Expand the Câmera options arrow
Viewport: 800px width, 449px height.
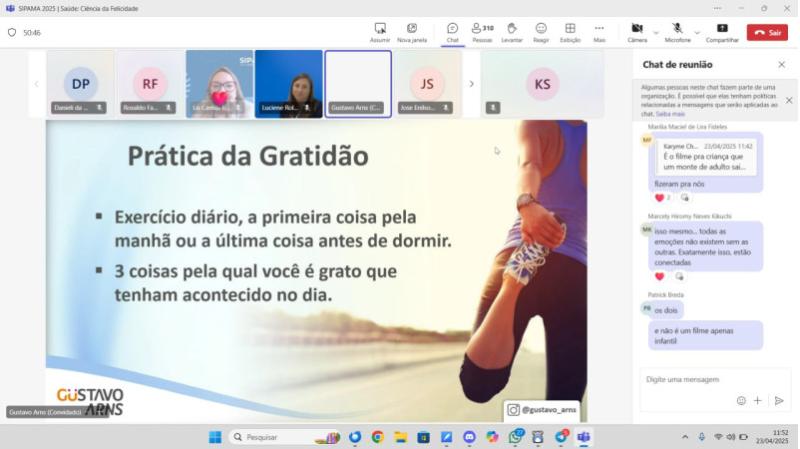tap(656, 33)
